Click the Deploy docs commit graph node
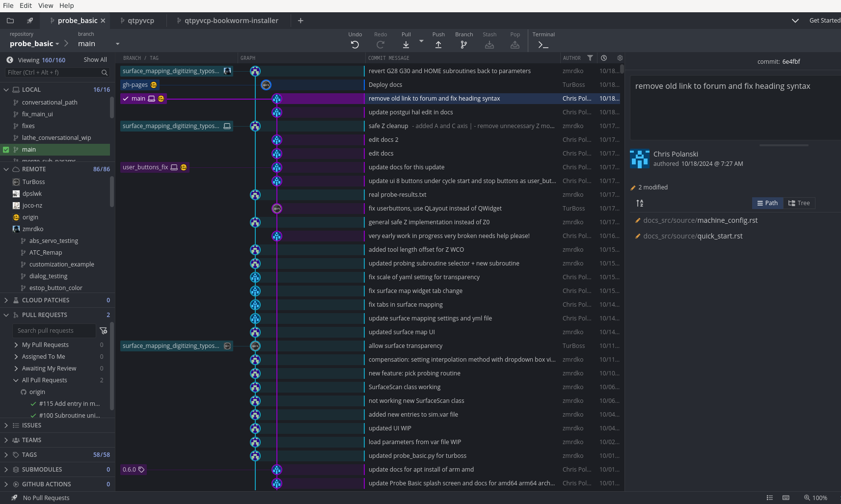 (266, 85)
